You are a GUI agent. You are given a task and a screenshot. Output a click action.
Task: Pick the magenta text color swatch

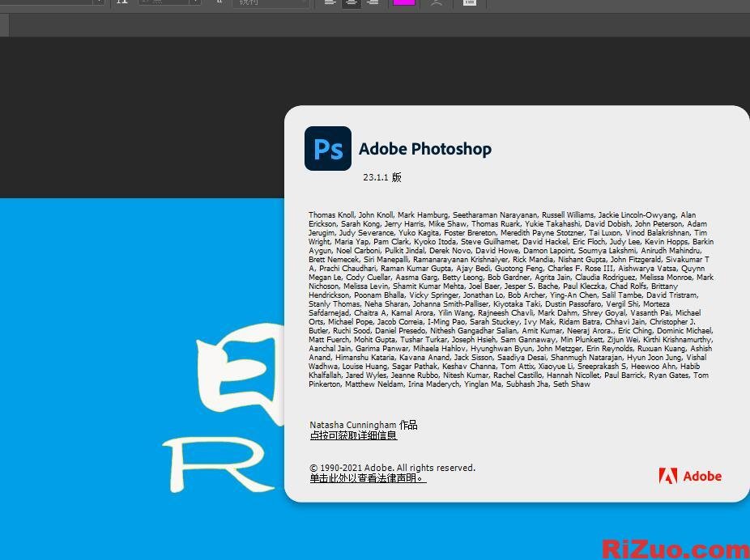[403, 2]
